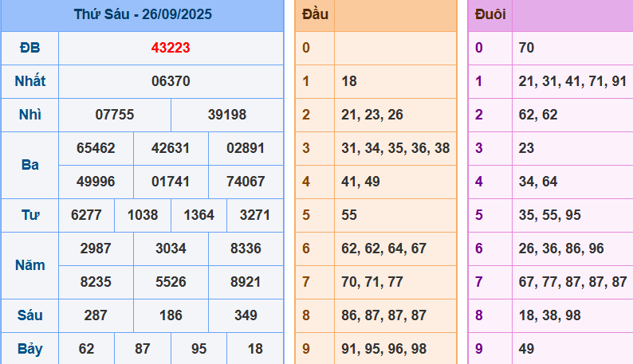Click the Đuôi column header

[489, 15]
